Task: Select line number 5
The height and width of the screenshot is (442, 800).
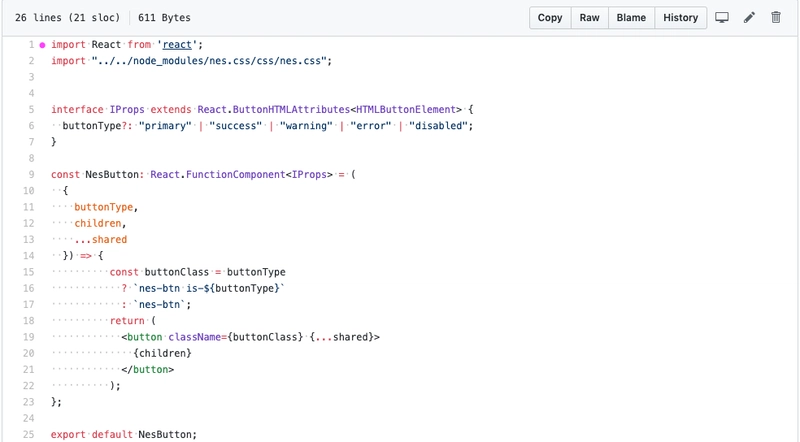Action: [31, 109]
